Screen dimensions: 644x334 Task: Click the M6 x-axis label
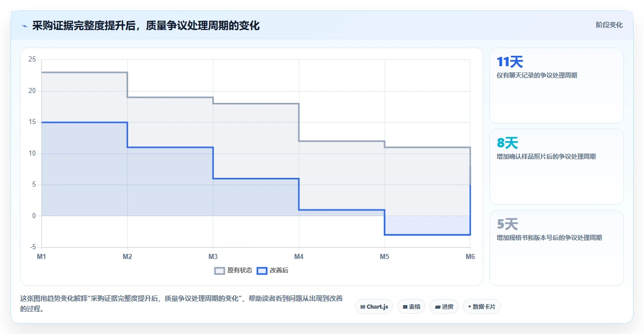pyautogui.click(x=470, y=256)
